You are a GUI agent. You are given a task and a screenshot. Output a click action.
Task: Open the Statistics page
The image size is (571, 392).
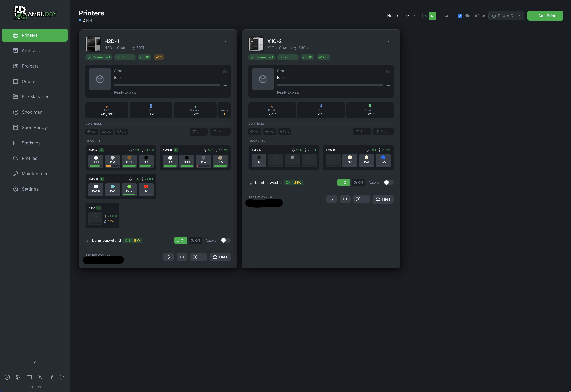pyautogui.click(x=31, y=143)
